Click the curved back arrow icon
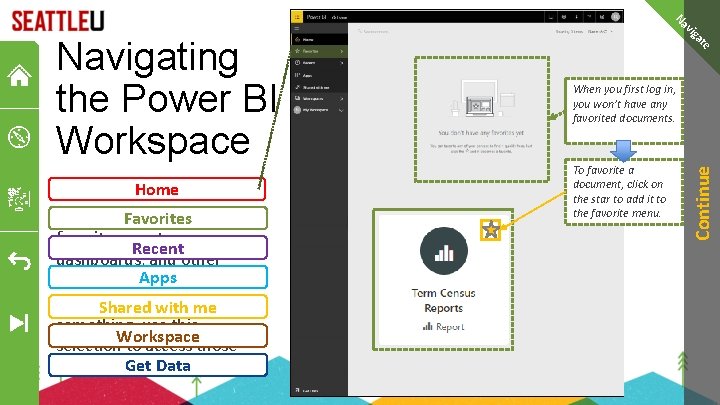This screenshot has height=405, width=720. (x=19, y=261)
